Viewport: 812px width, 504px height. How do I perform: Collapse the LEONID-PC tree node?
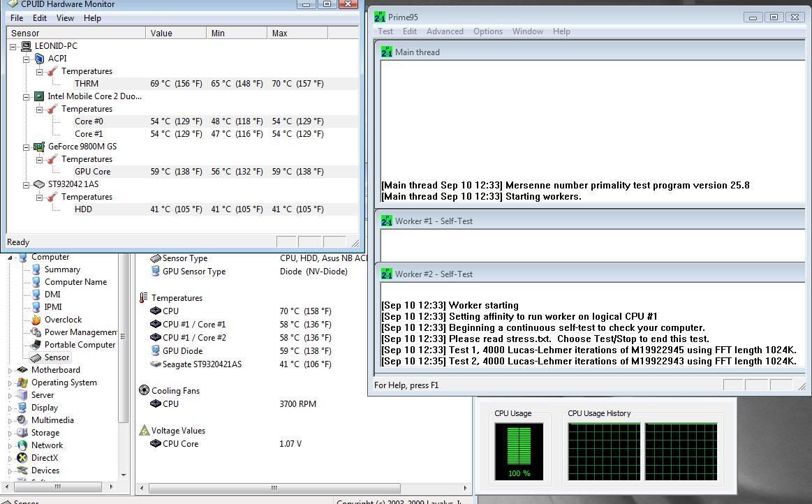click(x=13, y=47)
